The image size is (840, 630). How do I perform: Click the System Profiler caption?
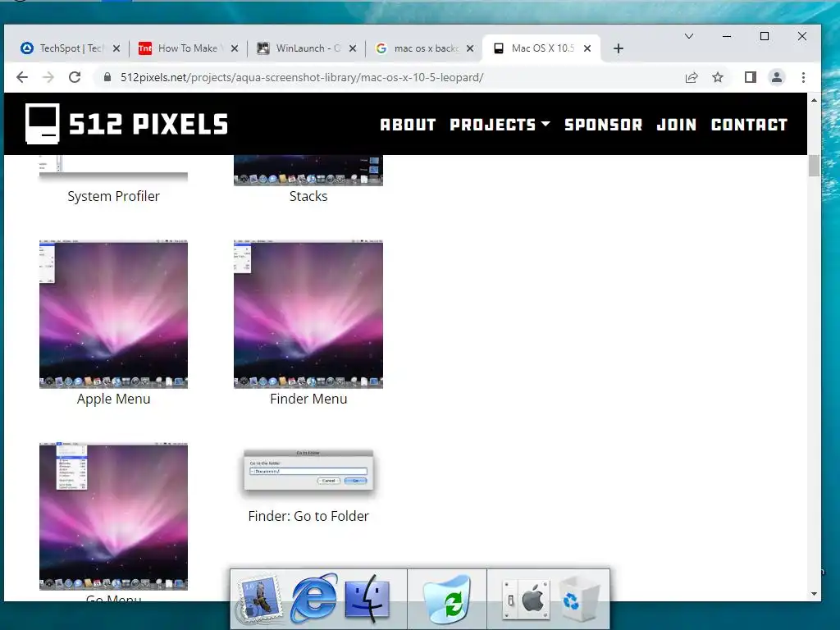click(113, 196)
